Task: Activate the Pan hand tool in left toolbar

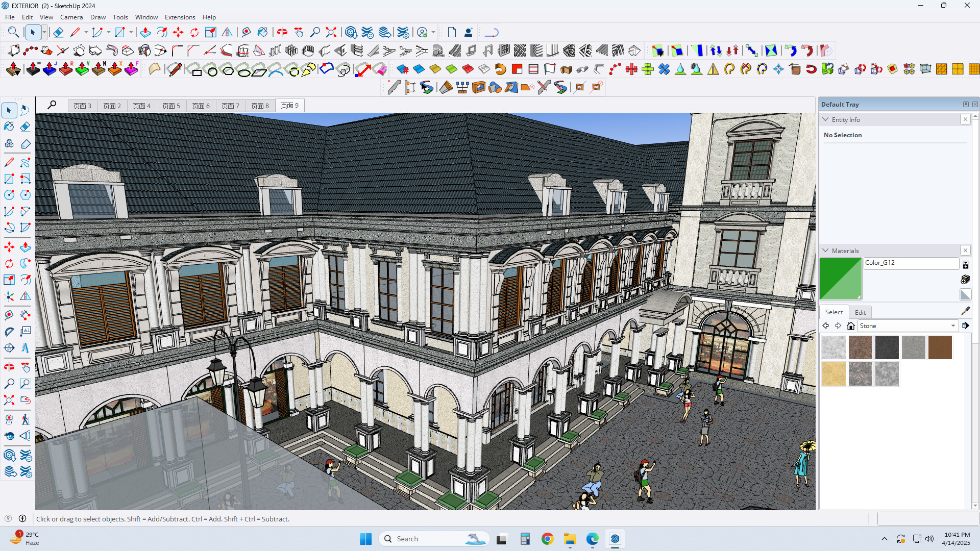Action: [x=25, y=367]
